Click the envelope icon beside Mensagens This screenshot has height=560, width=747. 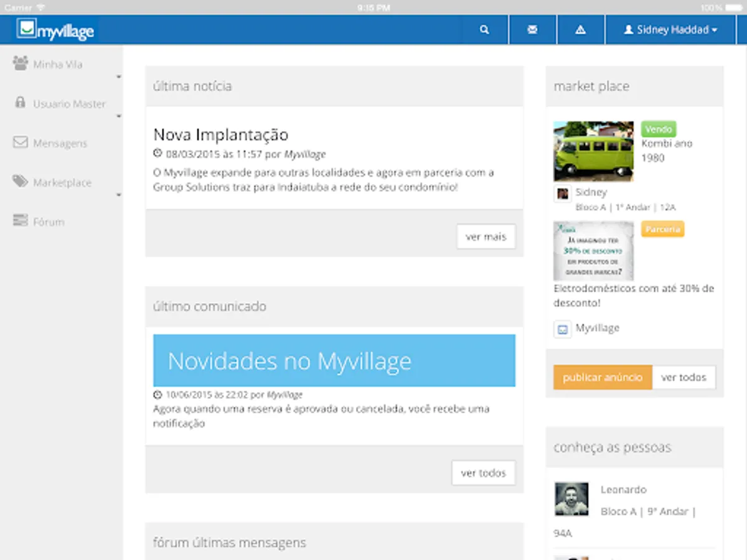pyautogui.click(x=21, y=142)
